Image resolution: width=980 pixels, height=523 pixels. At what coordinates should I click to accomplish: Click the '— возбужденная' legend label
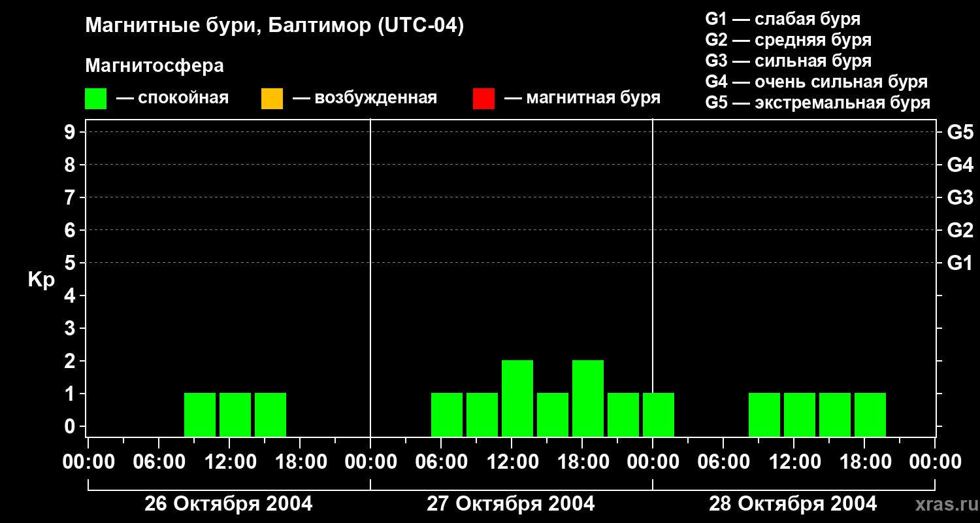coord(365,98)
